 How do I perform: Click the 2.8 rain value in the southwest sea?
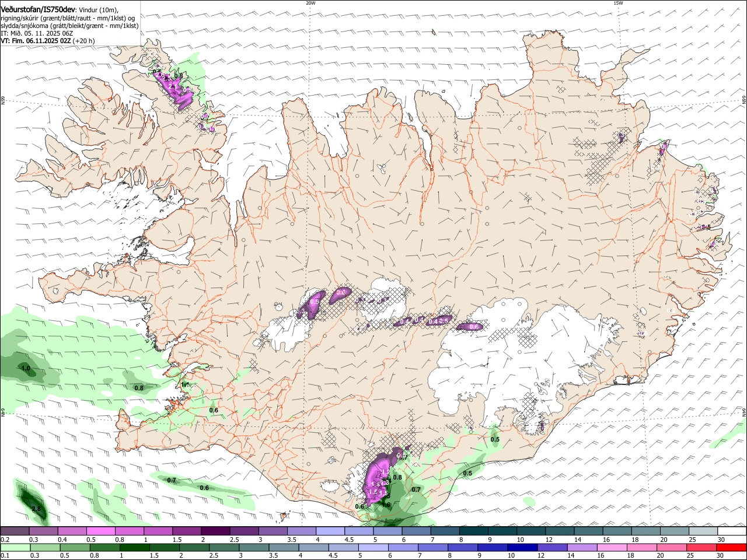click(36, 509)
